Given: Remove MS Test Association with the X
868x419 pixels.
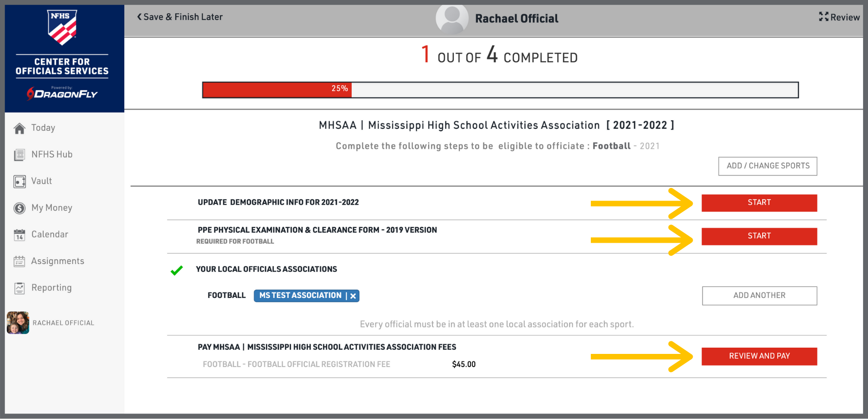Looking at the screenshot, I should [353, 296].
